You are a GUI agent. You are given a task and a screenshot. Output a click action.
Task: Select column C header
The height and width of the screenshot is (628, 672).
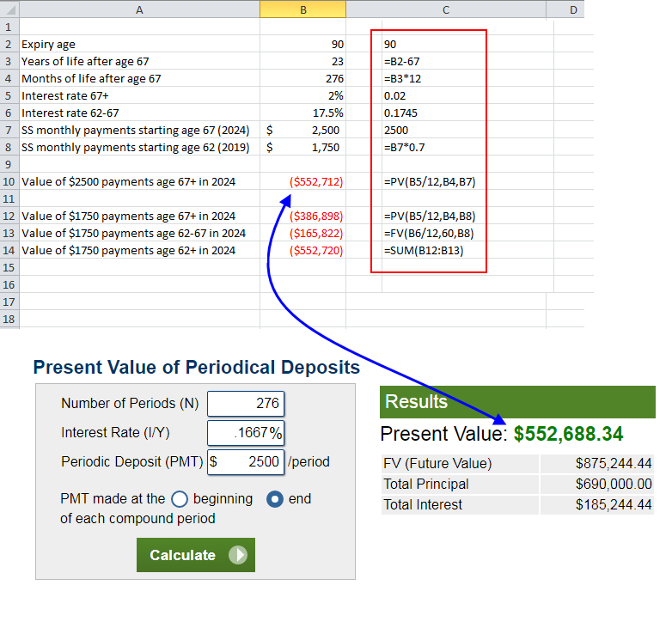(445, 9)
